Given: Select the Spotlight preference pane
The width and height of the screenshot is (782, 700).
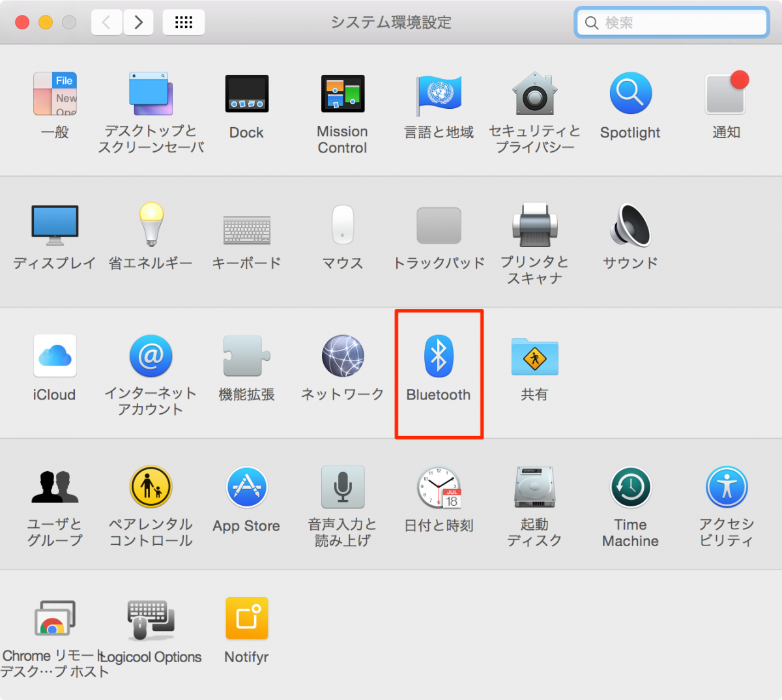Looking at the screenshot, I should pyautogui.click(x=630, y=93).
